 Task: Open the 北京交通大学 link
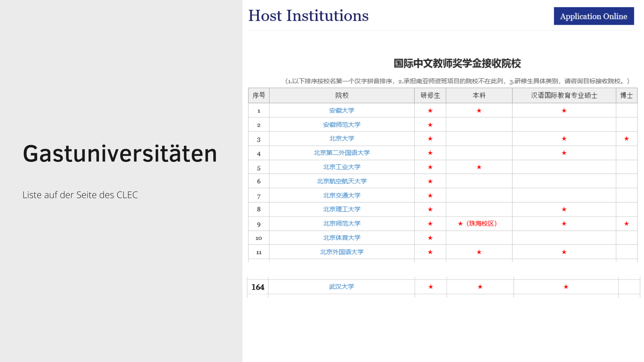(341, 195)
